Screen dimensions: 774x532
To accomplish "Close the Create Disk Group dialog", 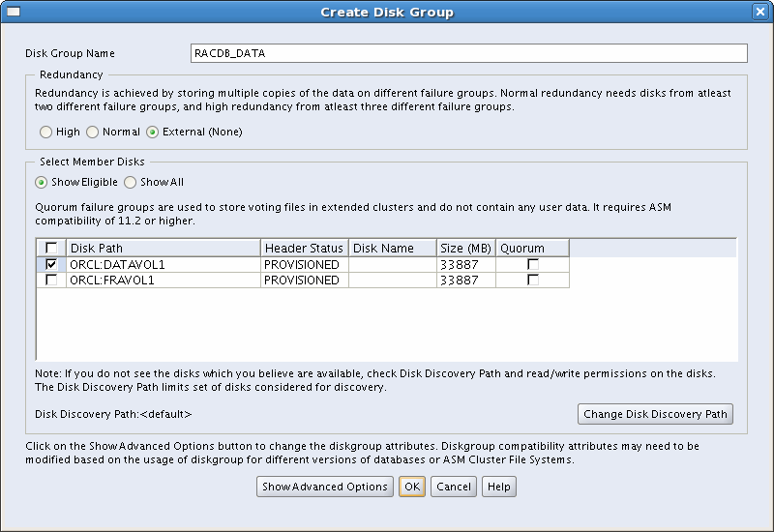I will click(760, 12).
